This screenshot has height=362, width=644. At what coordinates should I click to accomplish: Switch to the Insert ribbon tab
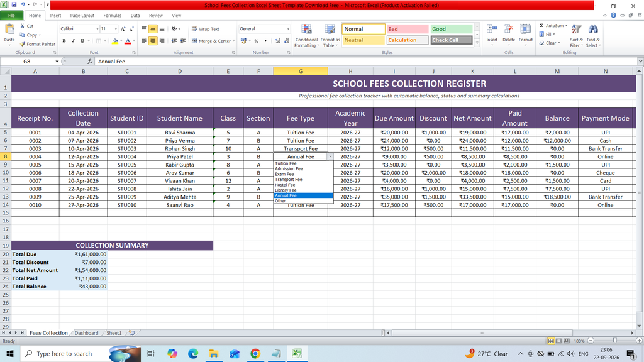(55, 16)
